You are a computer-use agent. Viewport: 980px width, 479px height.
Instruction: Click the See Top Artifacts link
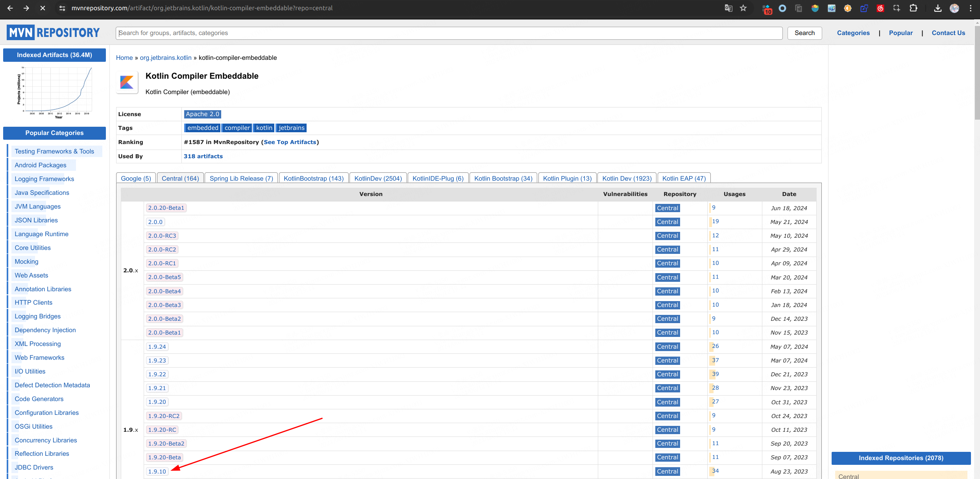[289, 142]
